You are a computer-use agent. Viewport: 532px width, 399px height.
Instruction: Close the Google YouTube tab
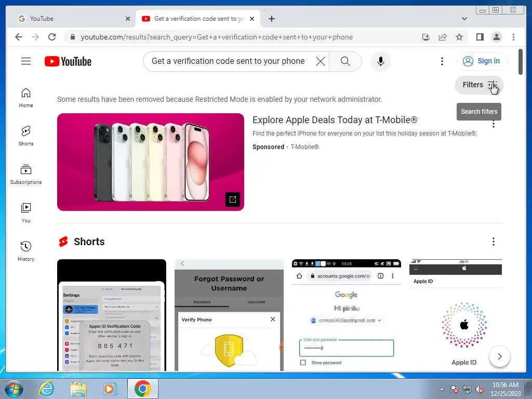[x=128, y=19]
